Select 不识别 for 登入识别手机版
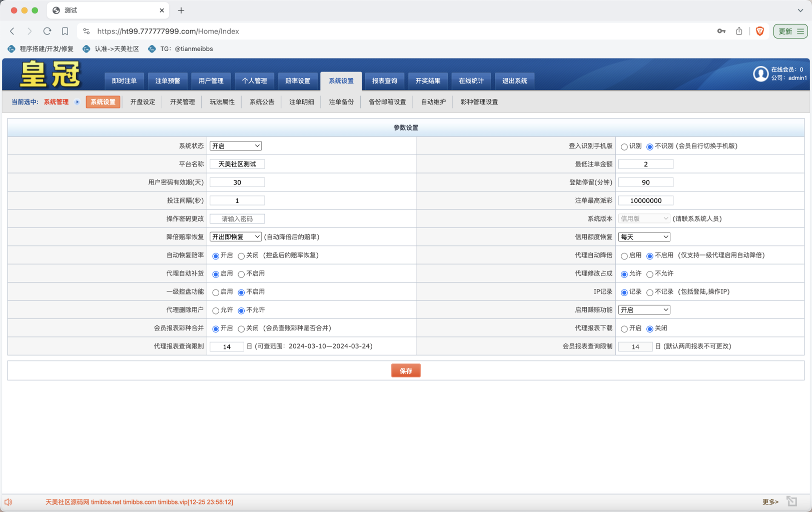 click(649, 146)
